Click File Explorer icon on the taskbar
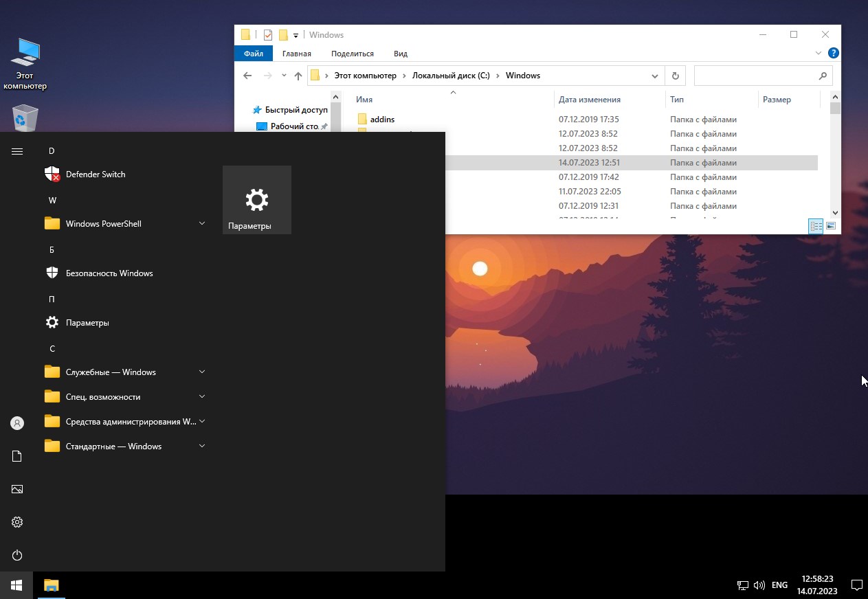The image size is (868, 599). pos(51,585)
